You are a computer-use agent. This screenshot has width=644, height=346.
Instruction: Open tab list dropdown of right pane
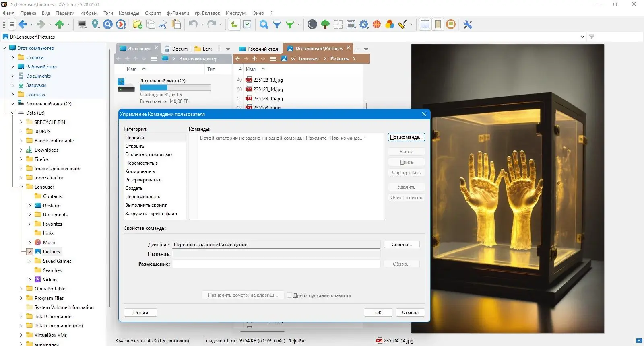click(x=366, y=49)
